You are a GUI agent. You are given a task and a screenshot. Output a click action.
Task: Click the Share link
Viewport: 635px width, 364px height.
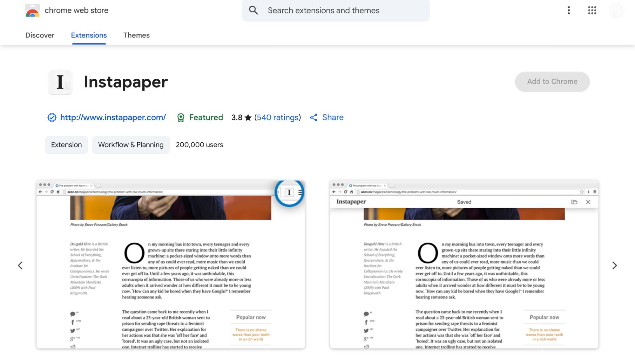pos(333,118)
